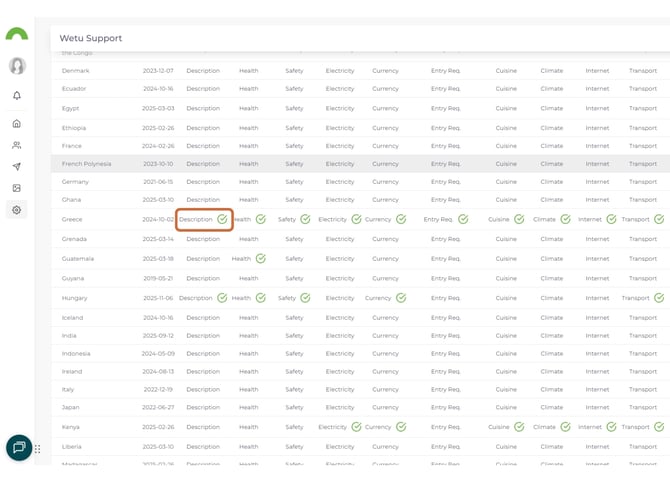Open Denmark Transport link
Image resolution: width=670 pixels, height=482 pixels.
643,71
